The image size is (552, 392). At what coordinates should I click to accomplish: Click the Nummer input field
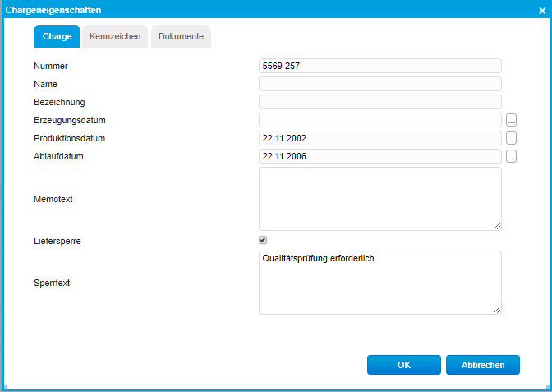point(379,66)
